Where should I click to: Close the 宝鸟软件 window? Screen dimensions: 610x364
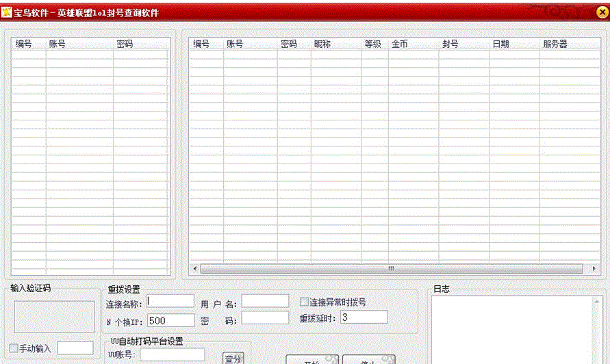[602, 12]
